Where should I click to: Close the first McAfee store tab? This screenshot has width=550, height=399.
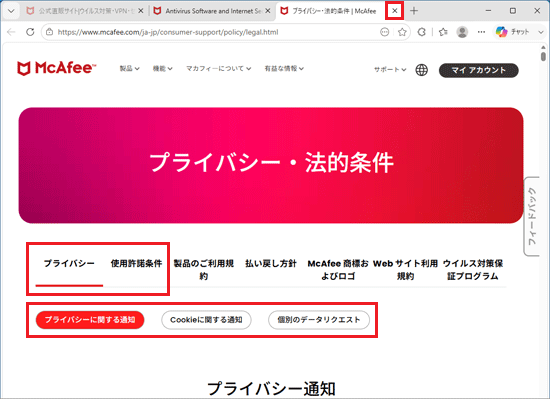coord(140,11)
